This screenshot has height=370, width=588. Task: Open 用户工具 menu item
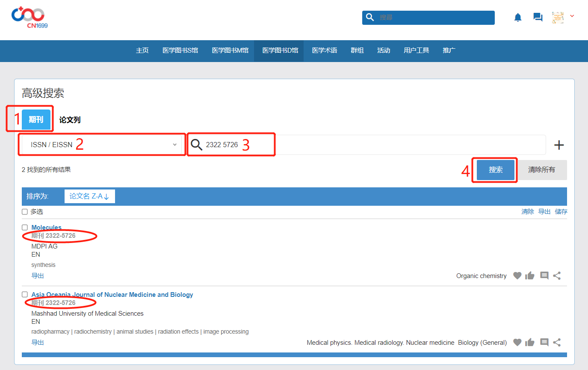pos(416,50)
